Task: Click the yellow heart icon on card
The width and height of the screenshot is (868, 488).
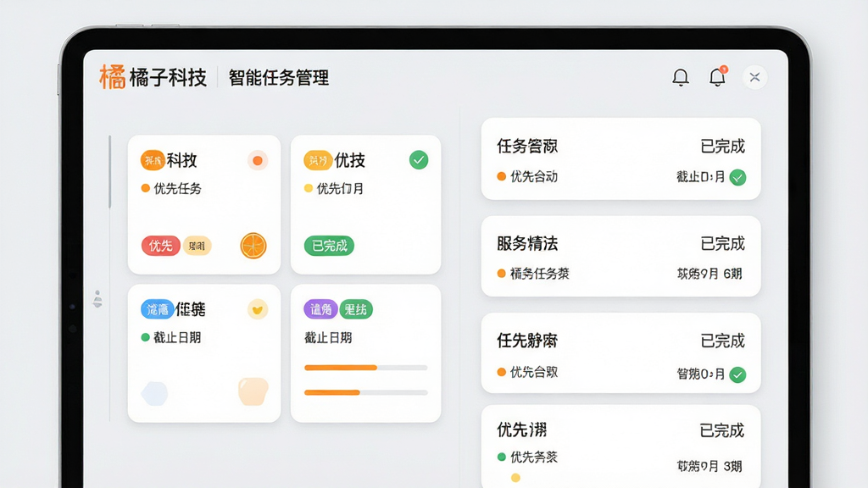Action: pos(258,309)
